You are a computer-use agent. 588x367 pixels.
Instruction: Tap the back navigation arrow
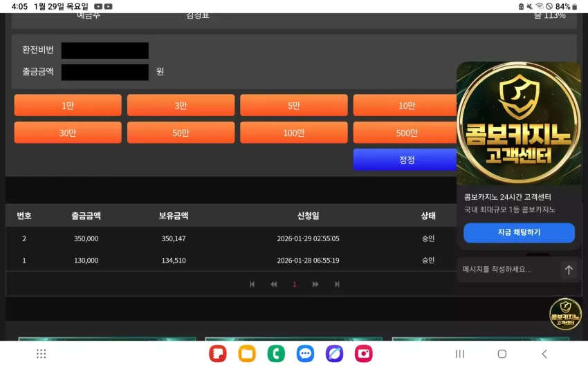[x=544, y=354]
